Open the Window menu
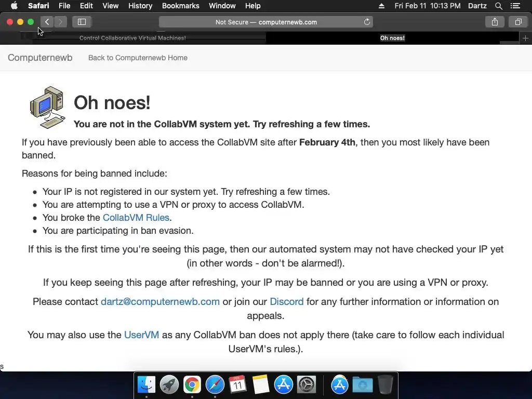Image resolution: width=532 pixels, height=399 pixels. point(222,6)
